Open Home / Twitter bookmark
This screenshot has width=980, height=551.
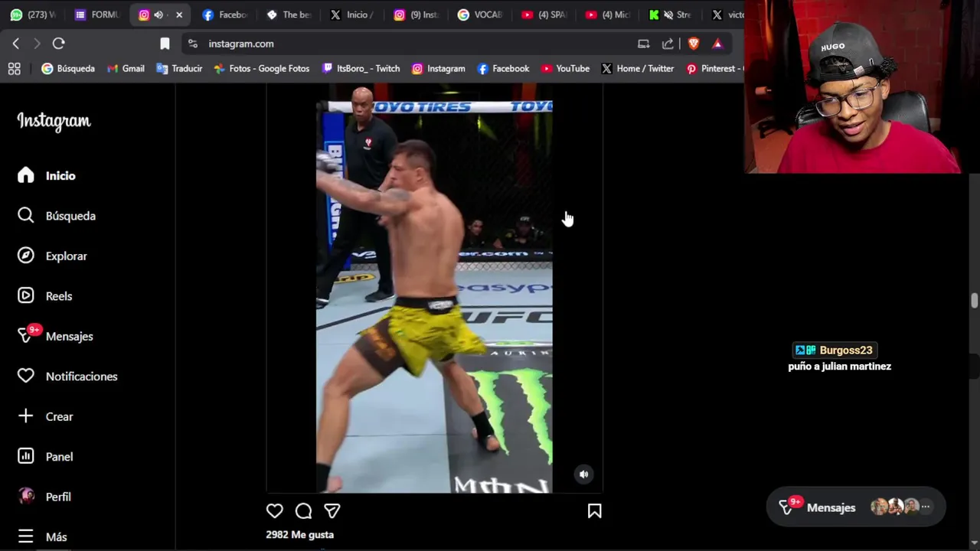637,69
